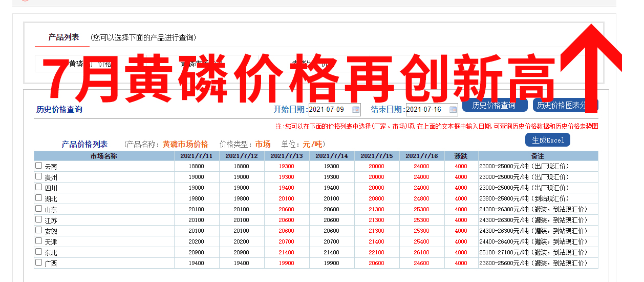Click the 天津 market name
The height and width of the screenshot is (282, 644).
[x=51, y=242]
